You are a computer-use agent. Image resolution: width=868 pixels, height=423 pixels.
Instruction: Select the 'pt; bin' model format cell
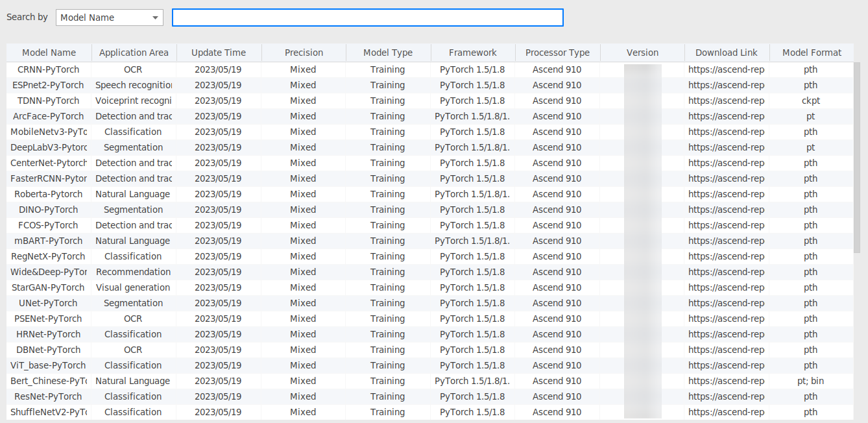point(811,381)
